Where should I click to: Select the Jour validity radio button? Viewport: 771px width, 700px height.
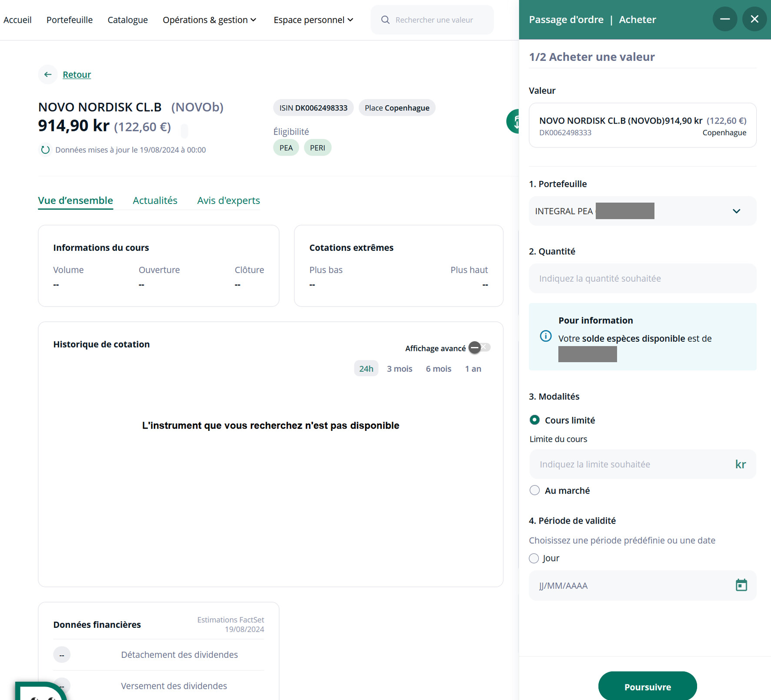pyautogui.click(x=534, y=558)
